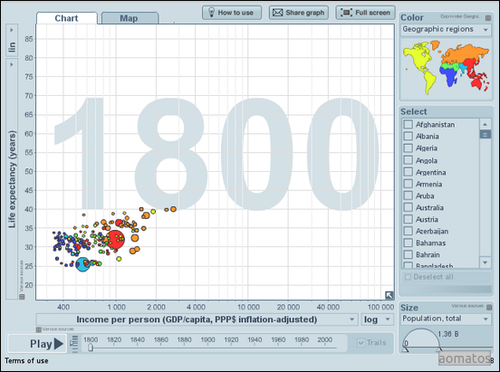Check the Argentina checkbox
Viewport: 500px width, 372px height.
click(x=408, y=172)
